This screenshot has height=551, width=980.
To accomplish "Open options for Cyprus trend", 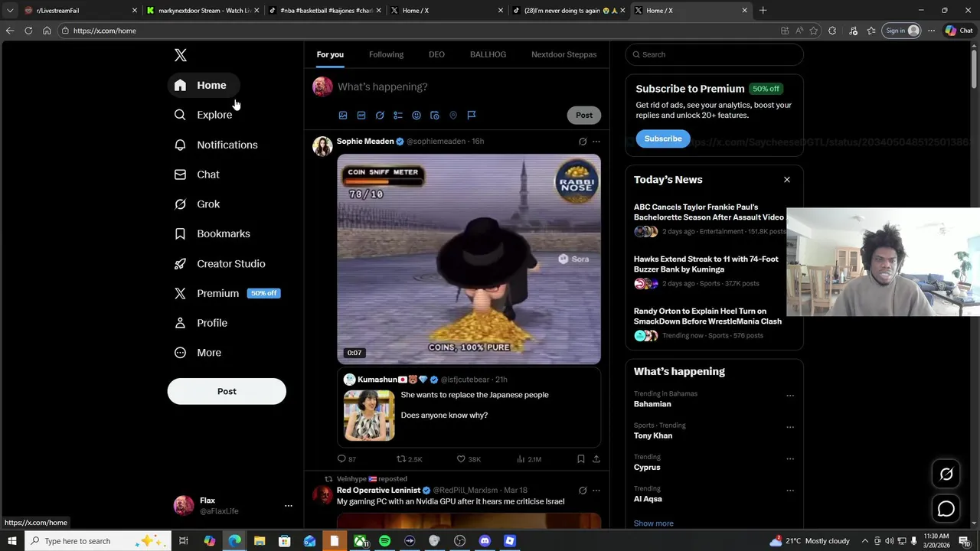I will coord(790,459).
